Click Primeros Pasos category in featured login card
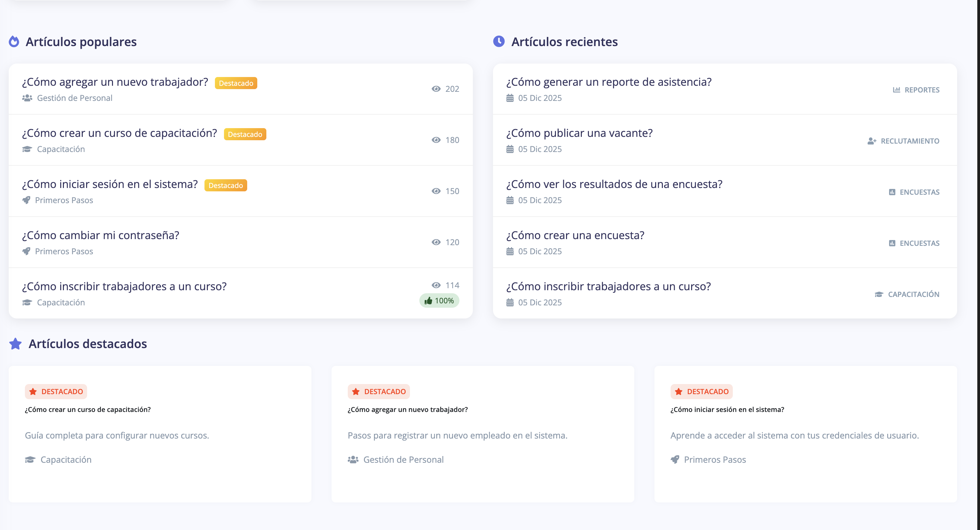The image size is (980, 530). tap(714, 460)
